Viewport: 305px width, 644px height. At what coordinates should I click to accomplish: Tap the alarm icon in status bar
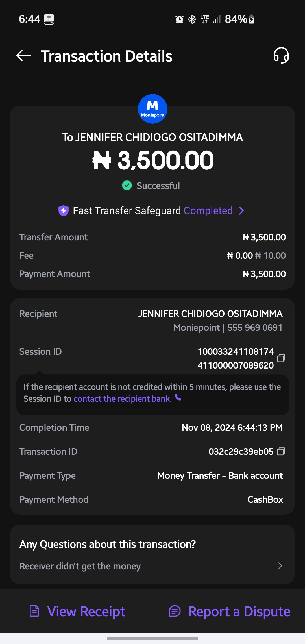pyautogui.click(x=179, y=19)
